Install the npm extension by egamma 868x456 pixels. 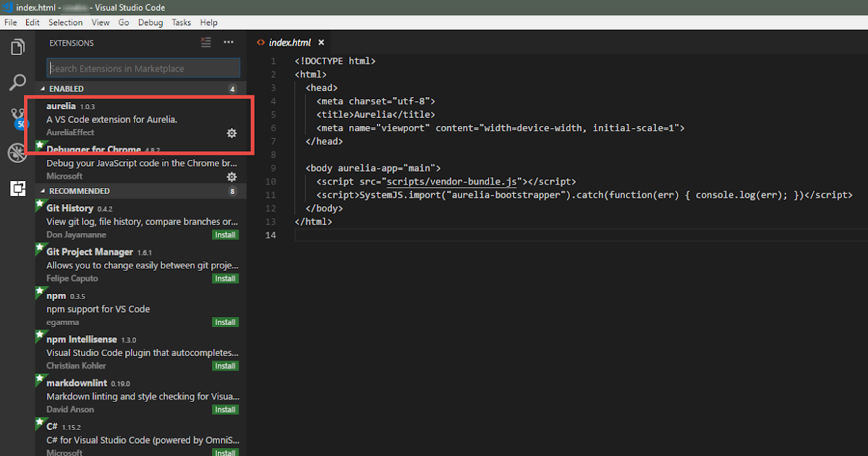point(225,322)
